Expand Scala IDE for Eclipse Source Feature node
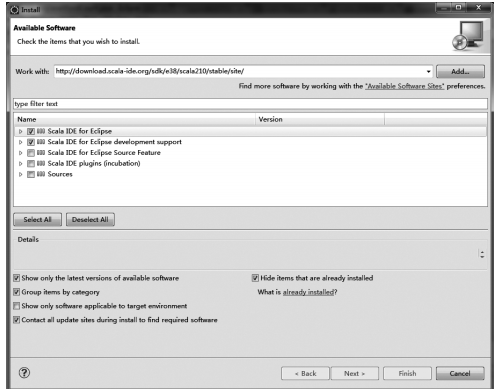The height and width of the screenshot is (389, 494). [x=21, y=153]
